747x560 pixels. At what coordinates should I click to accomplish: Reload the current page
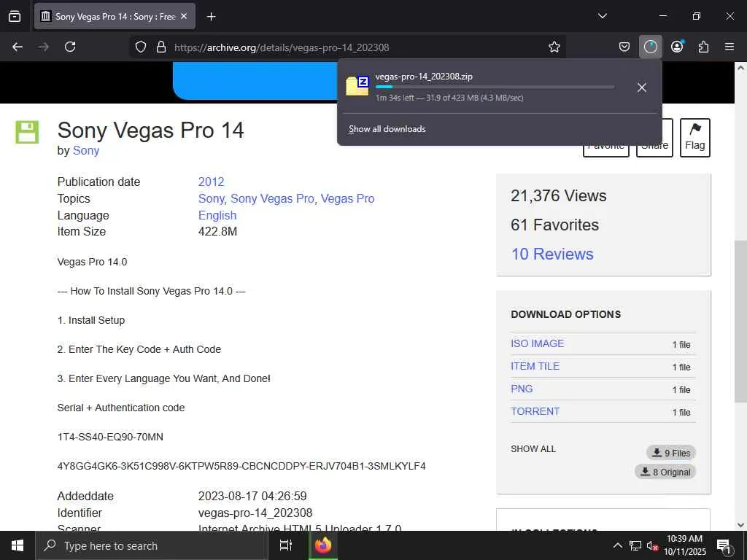click(70, 47)
